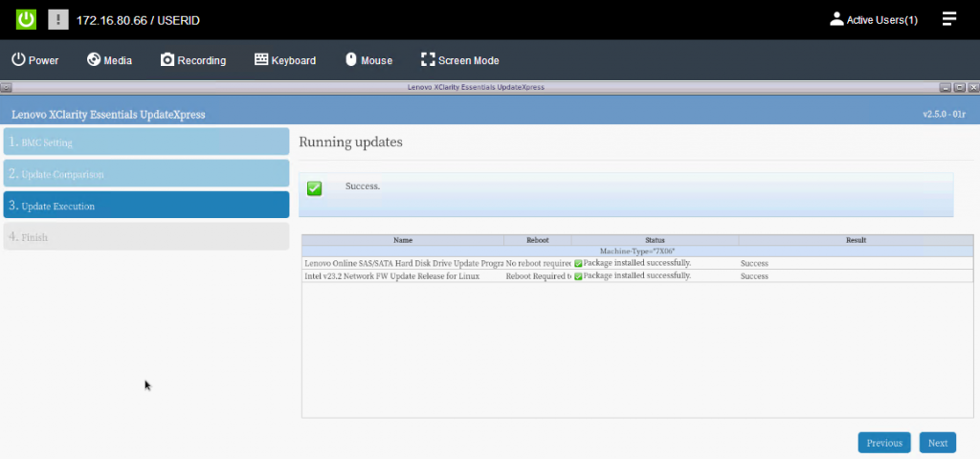
Task: Open the Screen Mode menu
Action: (460, 60)
